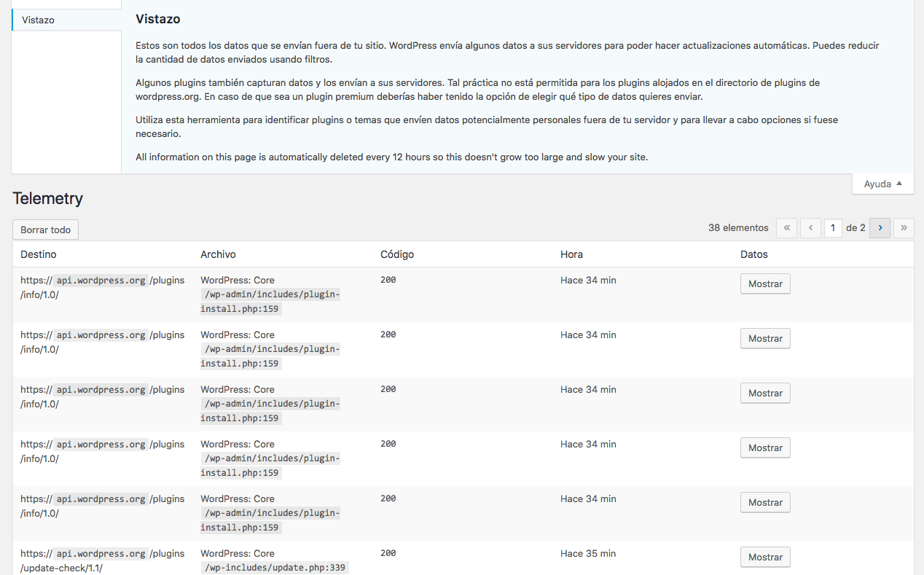
Task: Show data for third telemetry row
Action: (765, 393)
